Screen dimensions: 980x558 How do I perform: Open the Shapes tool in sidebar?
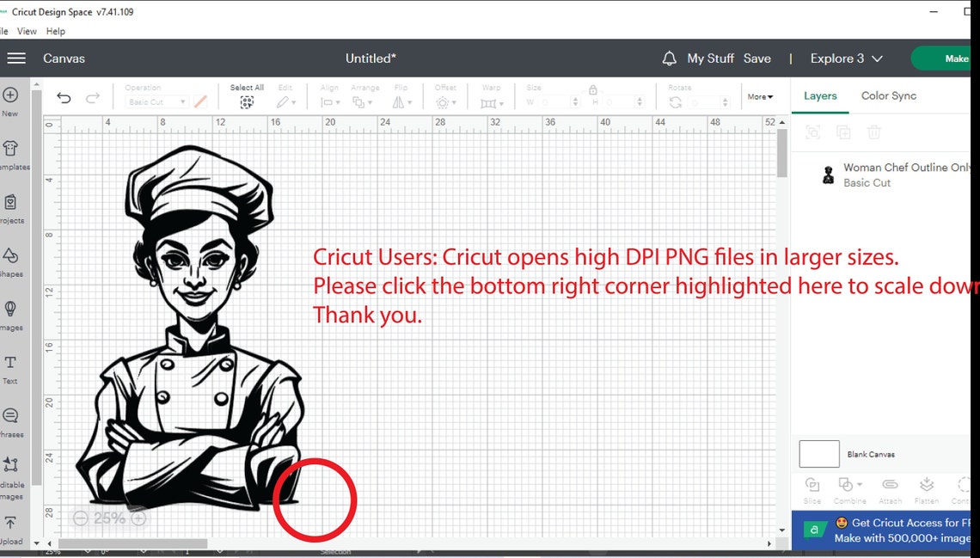tap(10, 262)
